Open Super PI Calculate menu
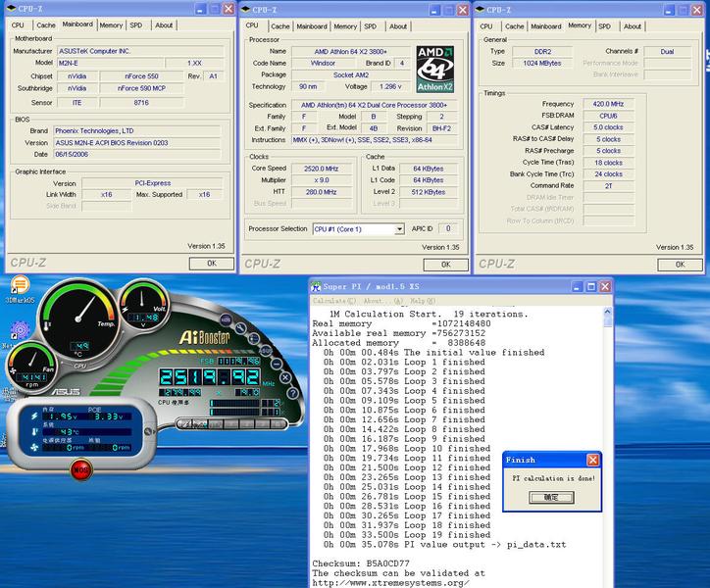 [x=334, y=301]
